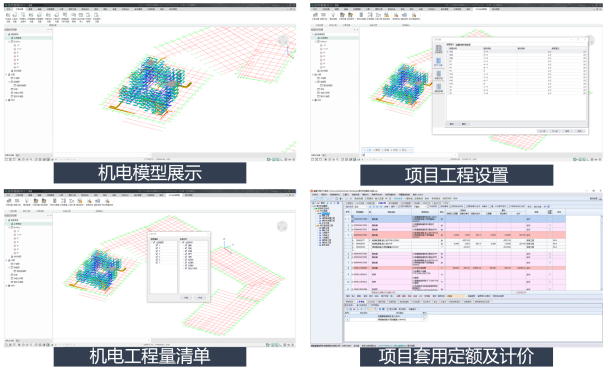608x372 pixels.
Task: Select first blue row in the 定额计价 table
Action: coord(456,219)
